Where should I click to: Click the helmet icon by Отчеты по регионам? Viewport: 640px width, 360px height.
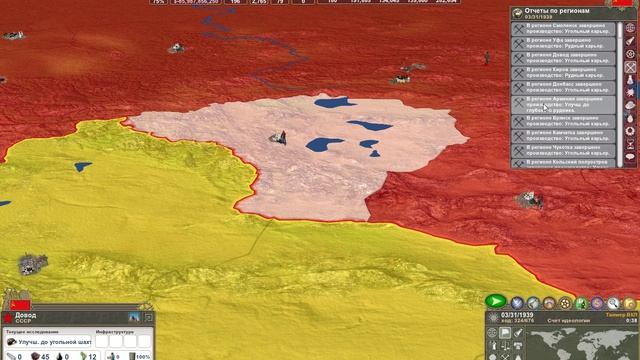pyautogui.click(x=518, y=13)
